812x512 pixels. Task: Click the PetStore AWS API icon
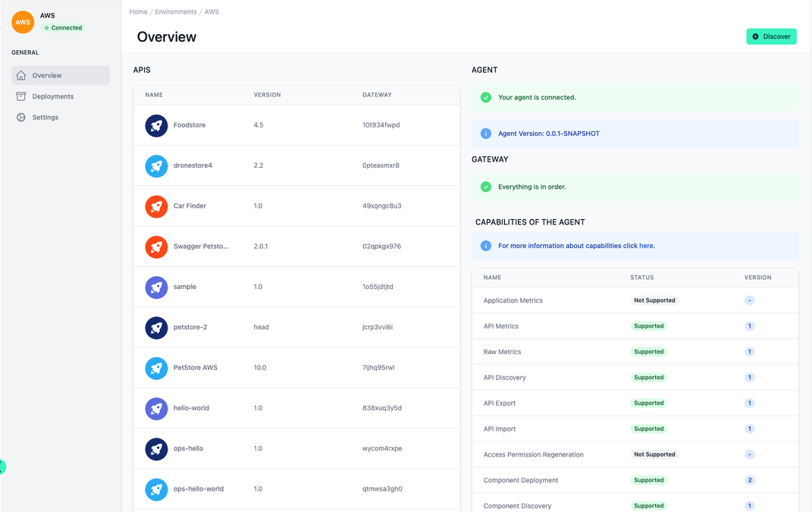155,367
